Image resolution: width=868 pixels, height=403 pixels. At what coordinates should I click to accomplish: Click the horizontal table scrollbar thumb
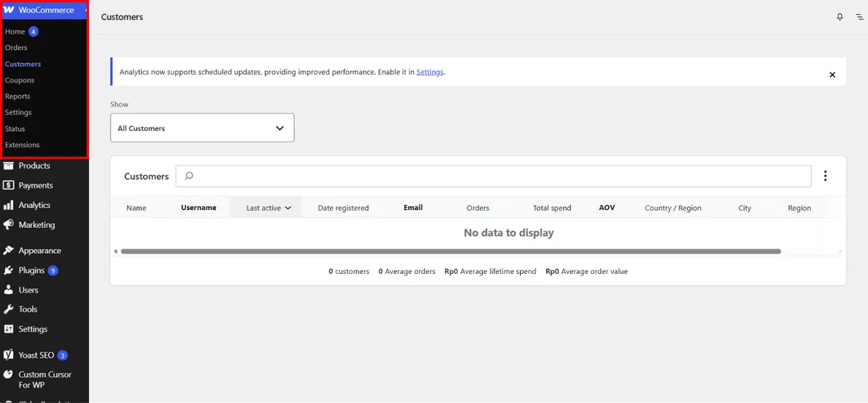click(450, 252)
